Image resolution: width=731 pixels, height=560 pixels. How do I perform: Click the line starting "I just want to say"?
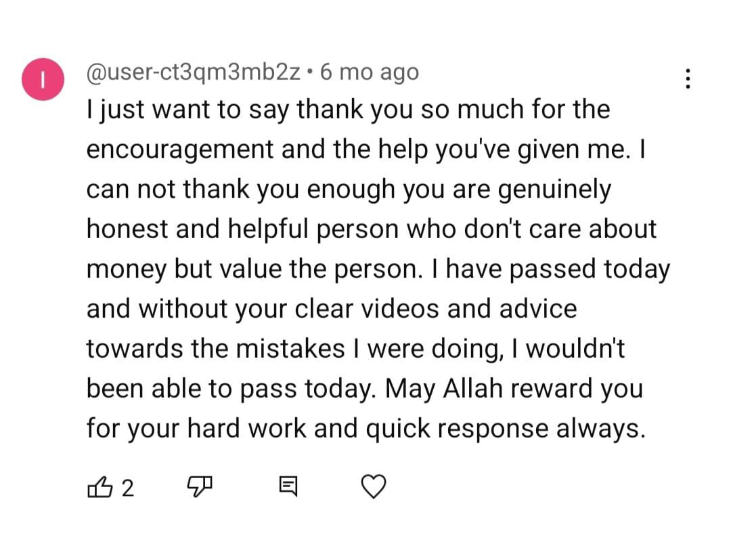click(x=349, y=110)
